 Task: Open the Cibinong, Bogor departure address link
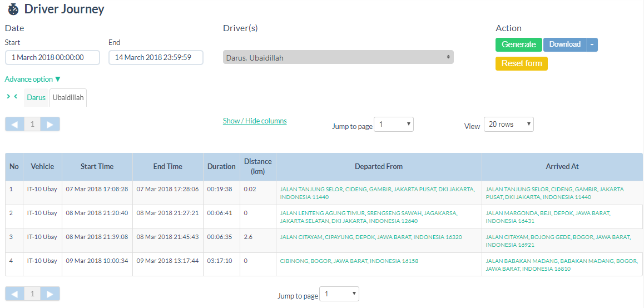(349, 261)
